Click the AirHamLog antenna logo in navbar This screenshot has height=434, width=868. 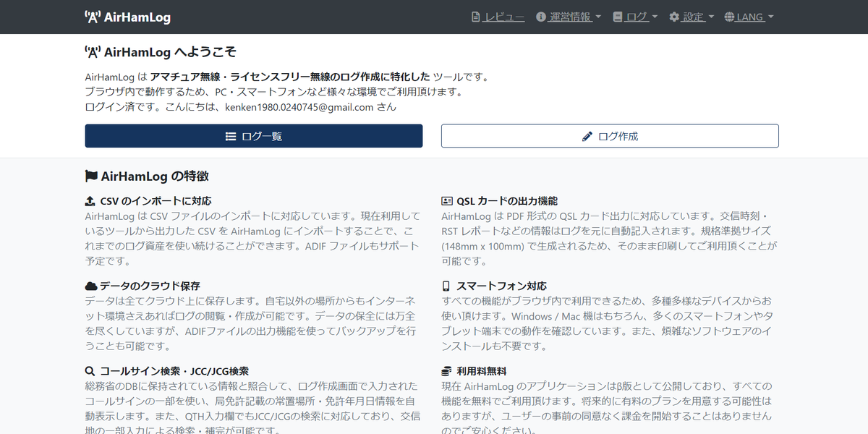click(93, 17)
